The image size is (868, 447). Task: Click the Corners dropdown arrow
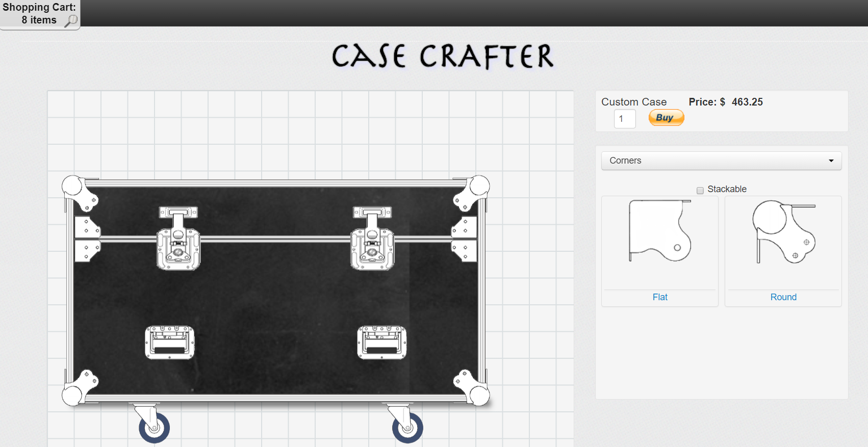pos(831,161)
